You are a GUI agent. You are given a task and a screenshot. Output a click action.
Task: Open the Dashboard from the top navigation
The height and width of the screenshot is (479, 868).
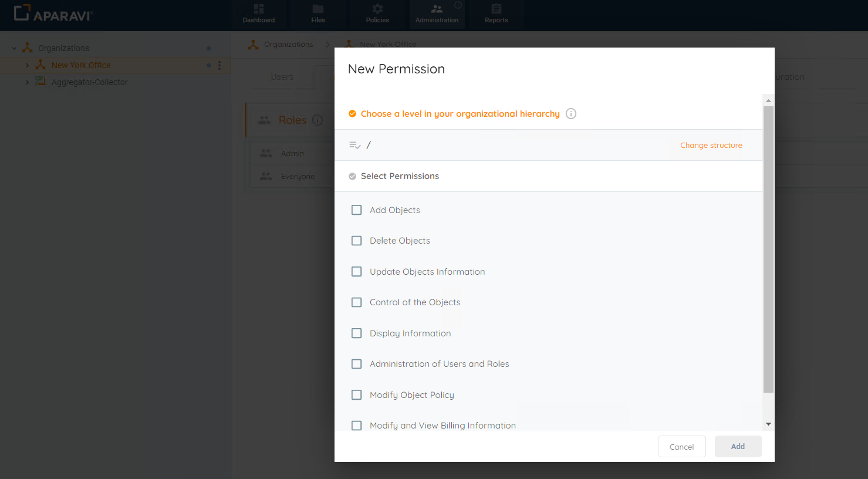[259, 14]
